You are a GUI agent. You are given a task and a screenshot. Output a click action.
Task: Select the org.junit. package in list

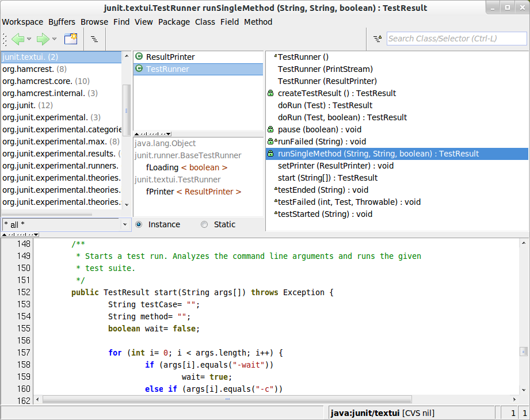tap(28, 105)
